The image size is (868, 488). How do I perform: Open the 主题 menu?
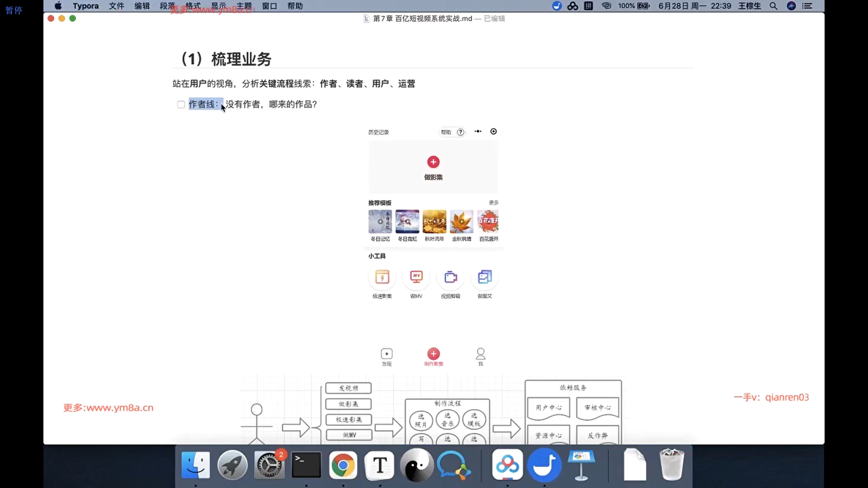[244, 6]
